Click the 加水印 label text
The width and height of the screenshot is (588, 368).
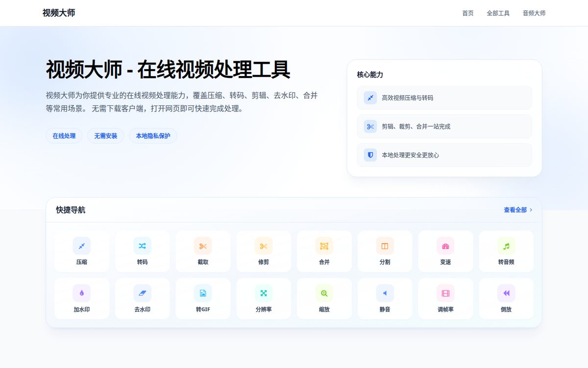(x=82, y=310)
